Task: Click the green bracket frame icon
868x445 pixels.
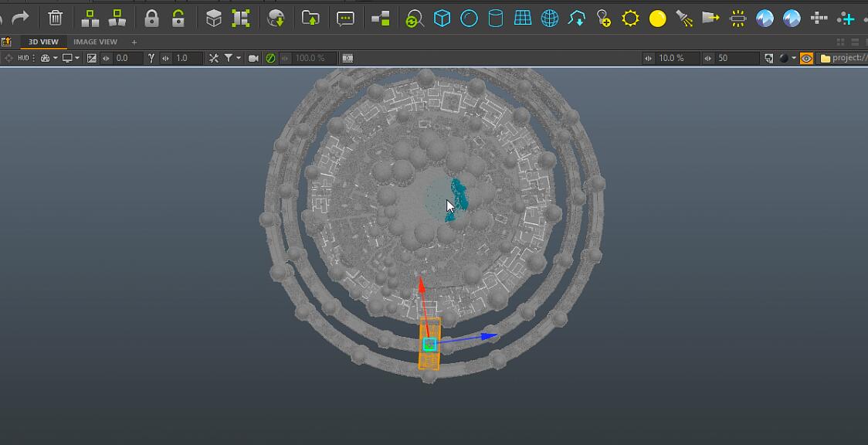Action: point(240,19)
